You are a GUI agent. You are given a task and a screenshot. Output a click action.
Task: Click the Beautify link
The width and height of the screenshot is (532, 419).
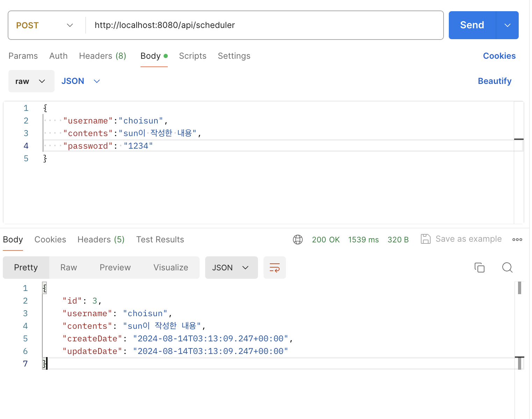click(494, 81)
